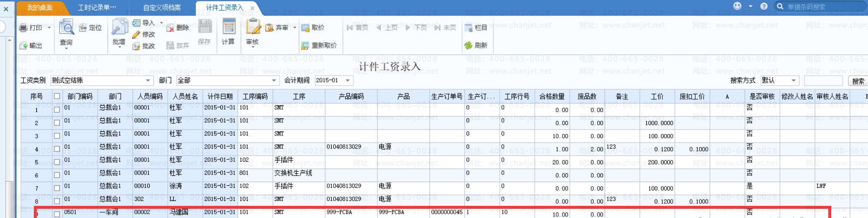Check the checkbox for row 5
Viewport: 868px width, 218px height.
click(x=57, y=162)
